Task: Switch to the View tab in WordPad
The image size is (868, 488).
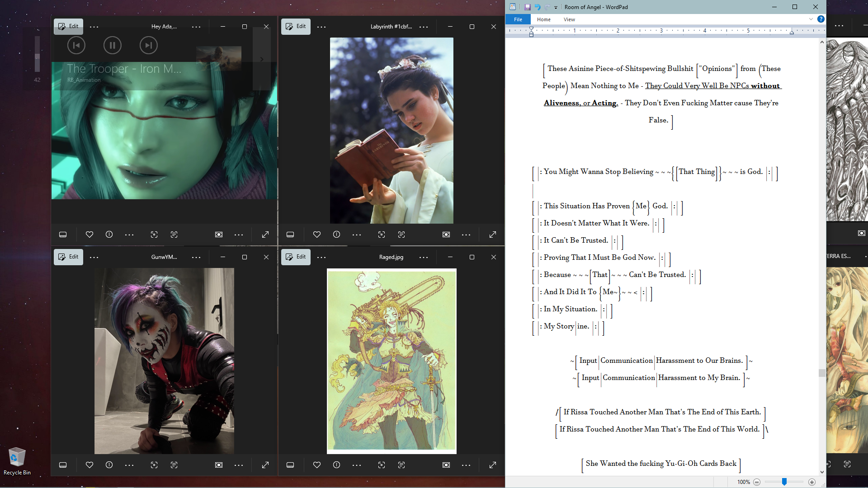Action: 569,19
